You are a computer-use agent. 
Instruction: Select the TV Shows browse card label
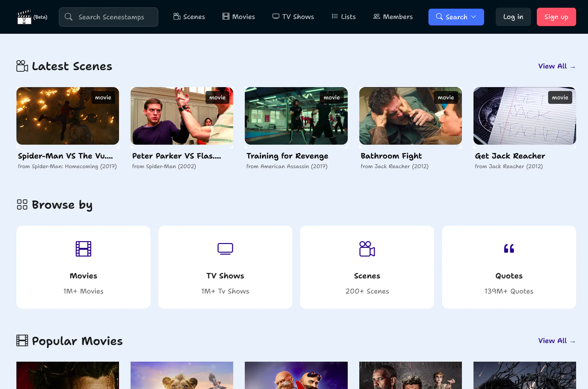coord(225,276)
